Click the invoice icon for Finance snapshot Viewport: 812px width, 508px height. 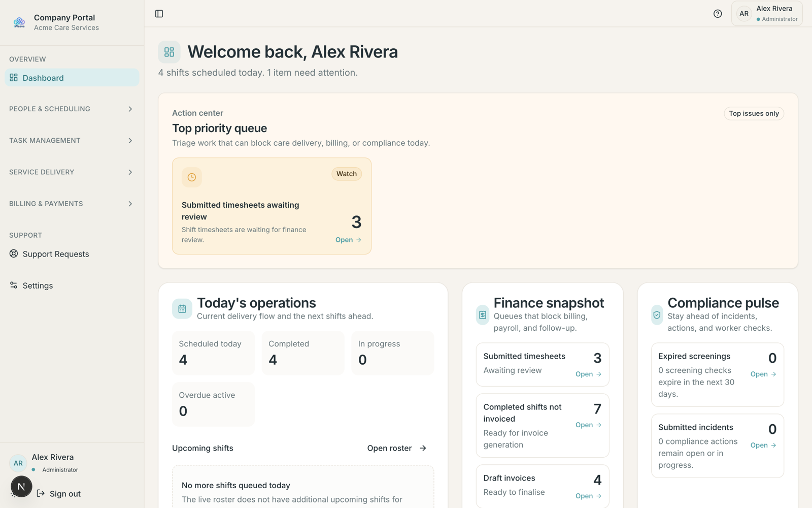(x=483, y=315)
